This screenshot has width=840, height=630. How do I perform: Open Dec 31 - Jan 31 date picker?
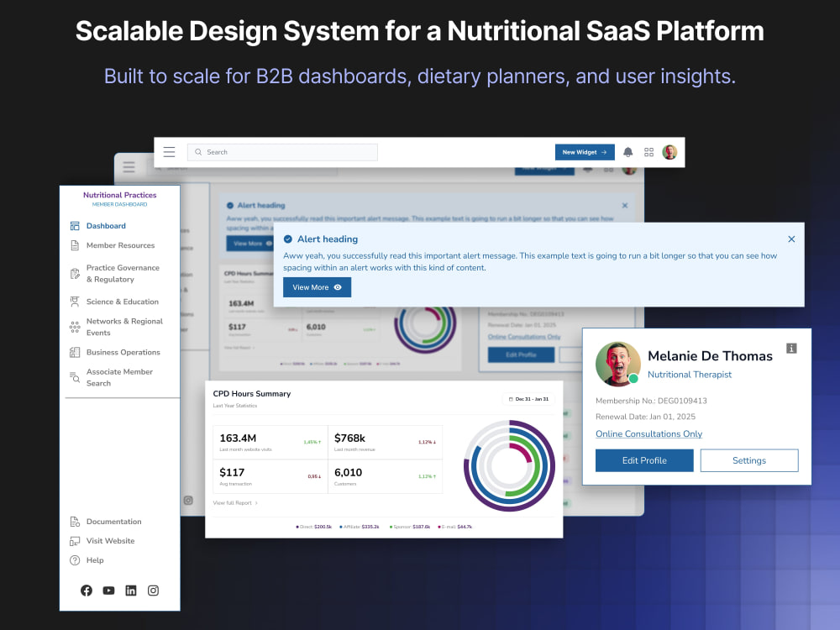[x=528, y=399]
